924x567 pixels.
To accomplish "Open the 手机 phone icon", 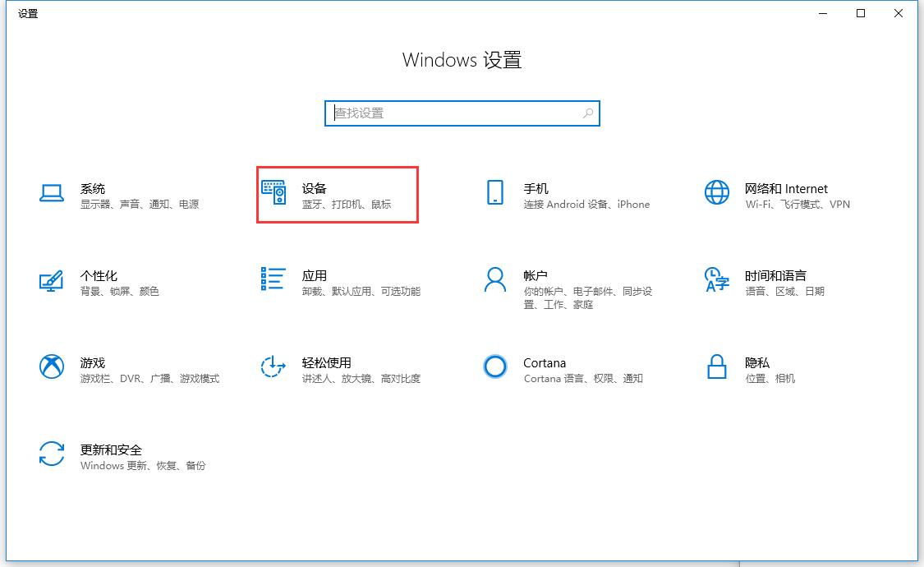I will 495,193.
